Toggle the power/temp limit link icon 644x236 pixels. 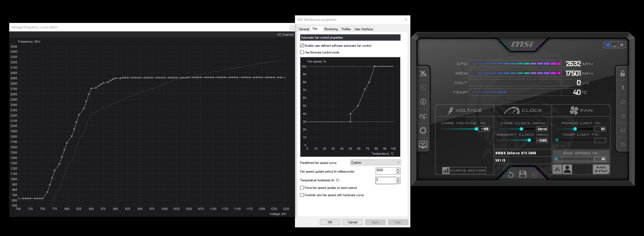pyautogui.click(x=556, y=145)
